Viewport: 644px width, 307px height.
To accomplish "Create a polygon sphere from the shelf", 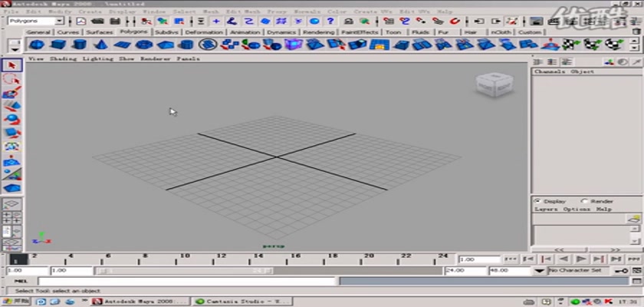I will (37, 45).
